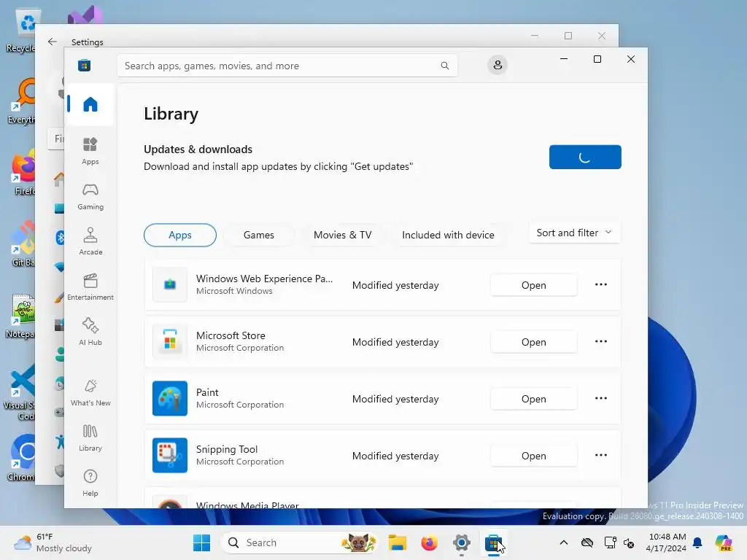Click the taskbar Search box
Viewport: 747px width, 560px height.
pyautogui.click(x=300, y=542)
